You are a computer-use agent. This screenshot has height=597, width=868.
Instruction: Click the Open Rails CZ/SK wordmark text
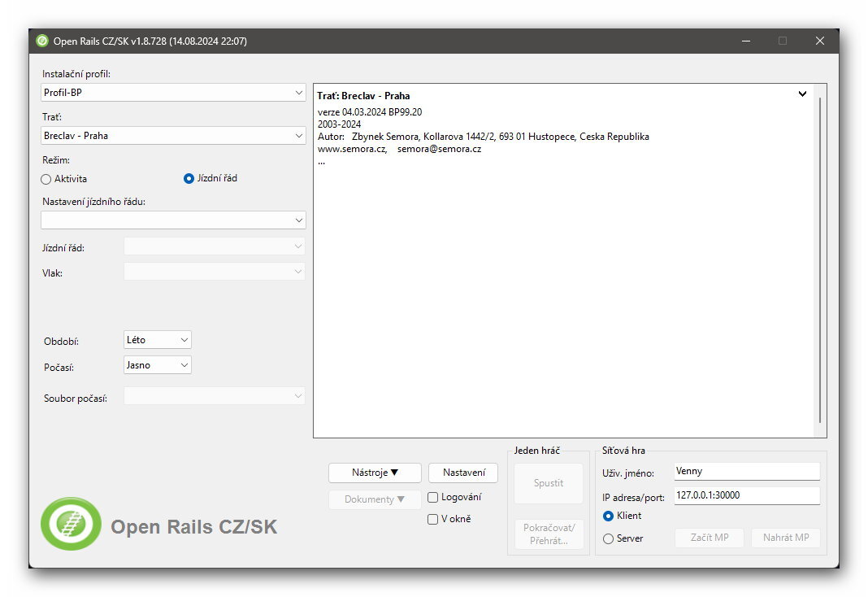193,527
